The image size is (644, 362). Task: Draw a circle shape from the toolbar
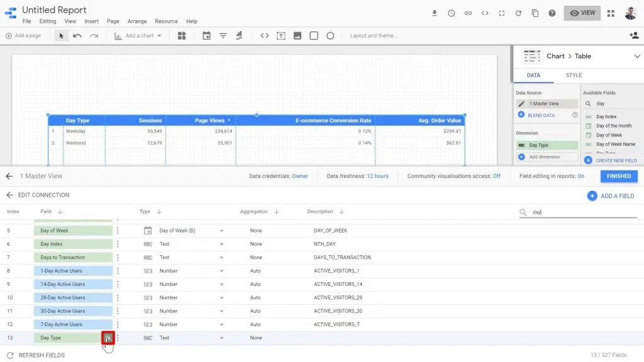(331, 35)
